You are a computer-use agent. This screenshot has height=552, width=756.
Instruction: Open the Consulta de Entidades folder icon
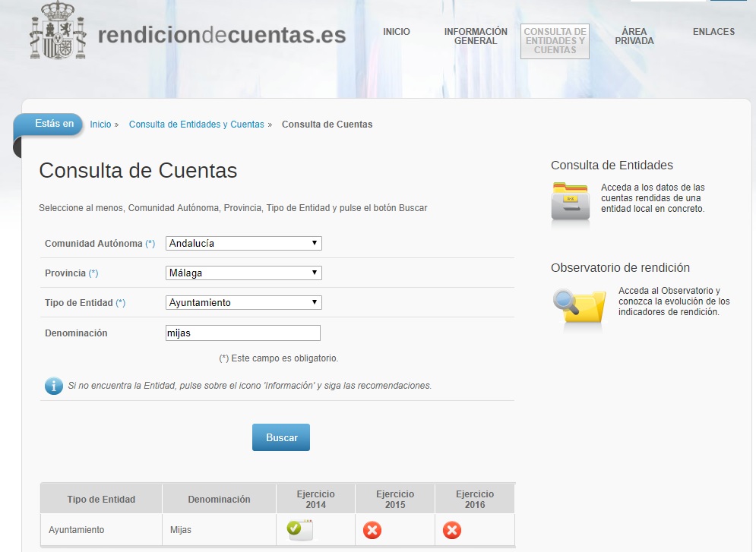[x=570, y=203]
